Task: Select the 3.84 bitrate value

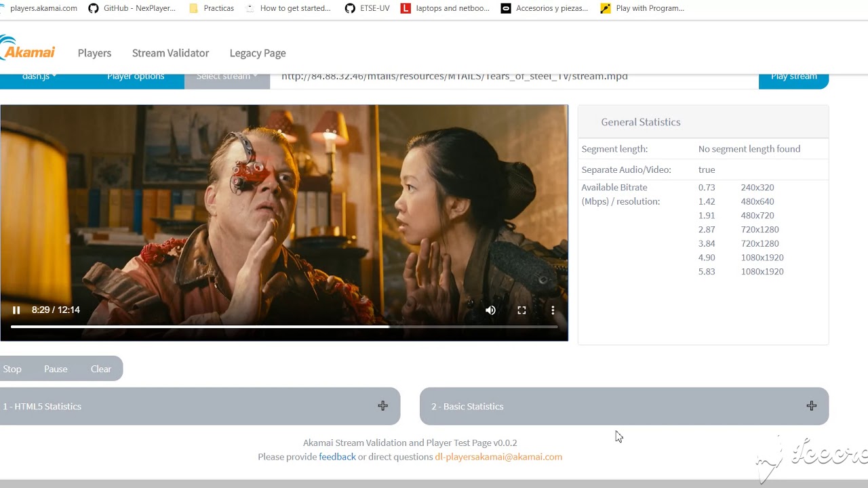Action: coord(707,243)
